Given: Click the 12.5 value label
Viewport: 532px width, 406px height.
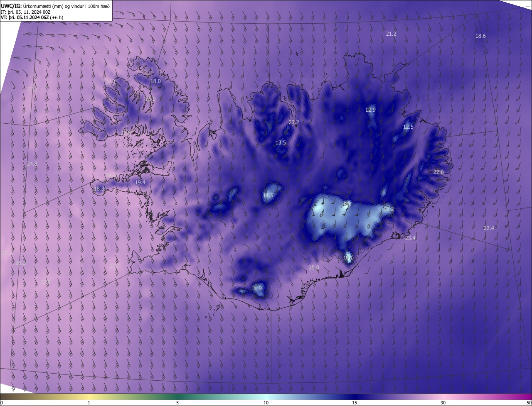Looking at the screenshot, I should click(x=408, y=127).
